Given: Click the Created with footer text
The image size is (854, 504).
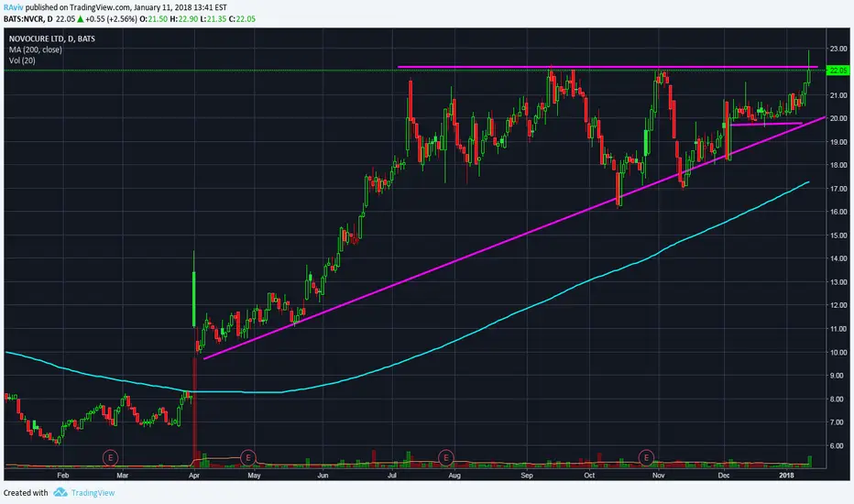Looking at the screenshot, I should tap(26, 493).
